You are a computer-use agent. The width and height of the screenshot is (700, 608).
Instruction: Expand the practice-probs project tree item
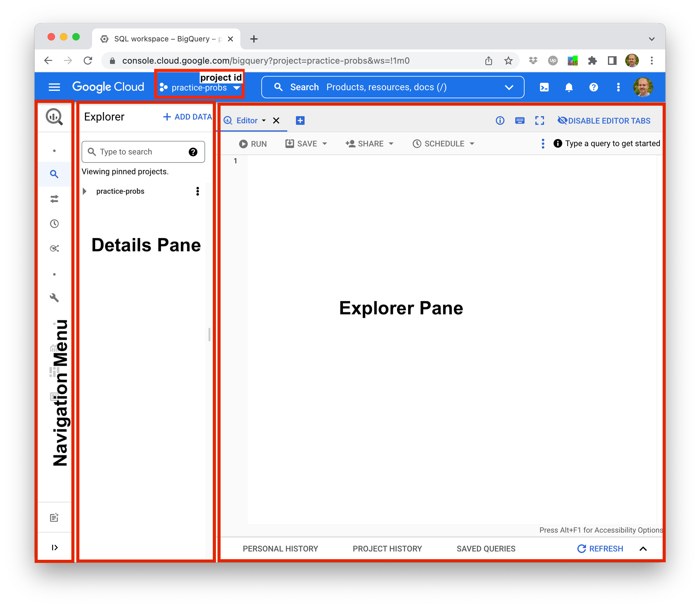coord(89,191)
